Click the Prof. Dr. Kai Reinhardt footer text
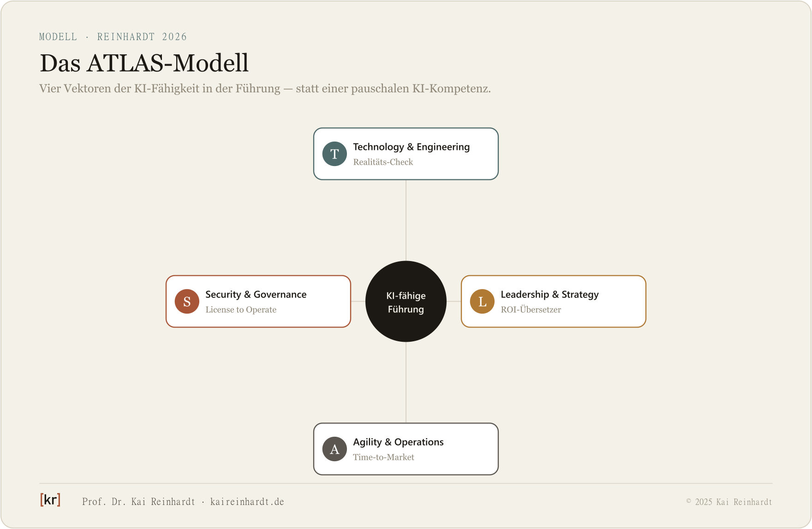 [x=183, y=502]
